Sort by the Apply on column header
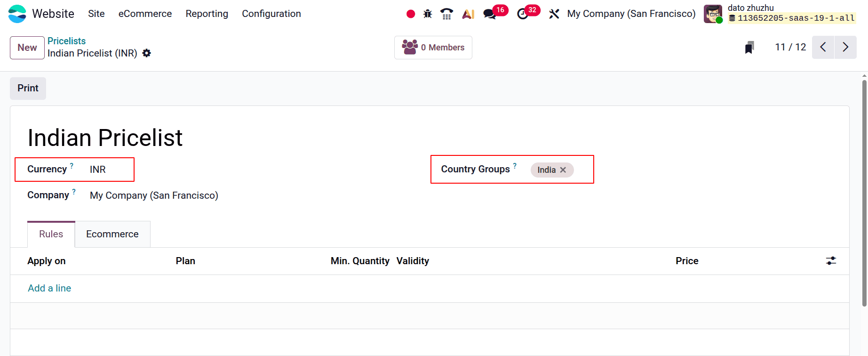Image resolution: width=868 pixels, height=356 pixels. (47, 261)
